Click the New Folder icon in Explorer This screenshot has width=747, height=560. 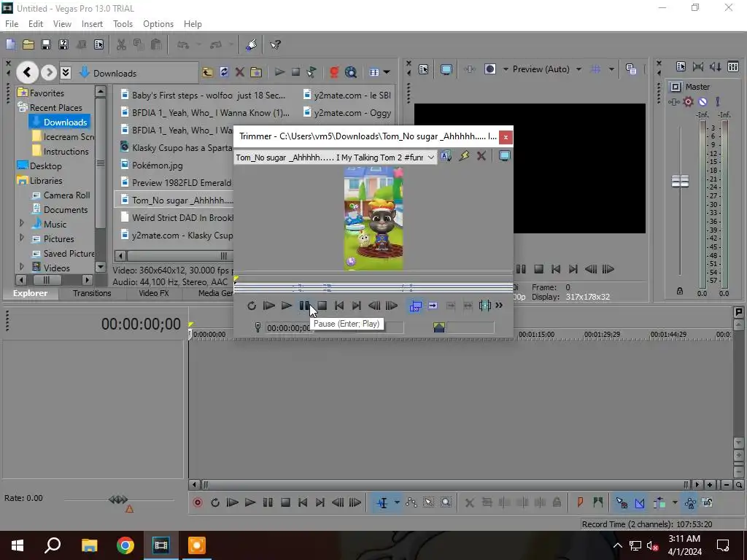[256, 72]
